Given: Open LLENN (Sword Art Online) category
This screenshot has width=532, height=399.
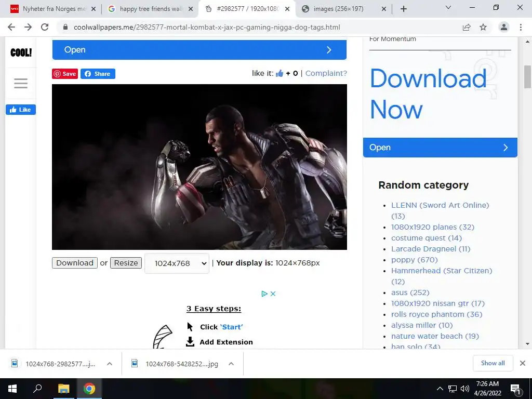Looking at the screenshot, I should click(x=440, y=210).
